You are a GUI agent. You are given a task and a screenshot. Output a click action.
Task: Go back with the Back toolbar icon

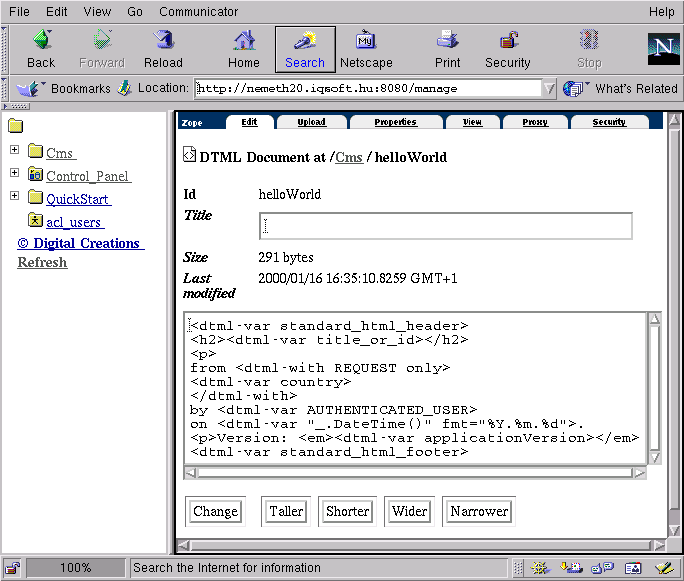point(42,40)
